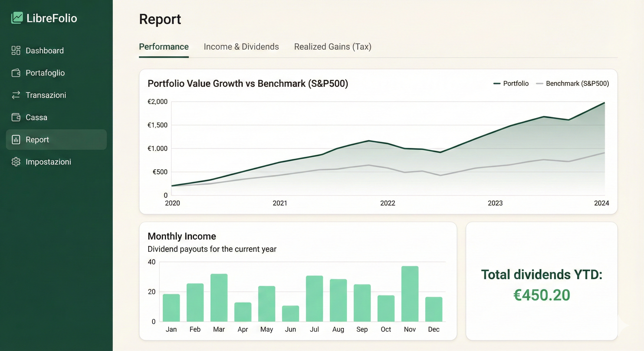Click the Report bar-chart icon
The image size is (644, 351).
16,139
